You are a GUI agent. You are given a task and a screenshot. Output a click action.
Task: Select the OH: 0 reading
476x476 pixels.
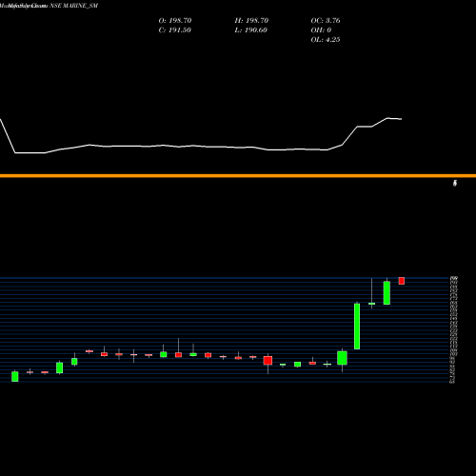click(x=321, y=30)
